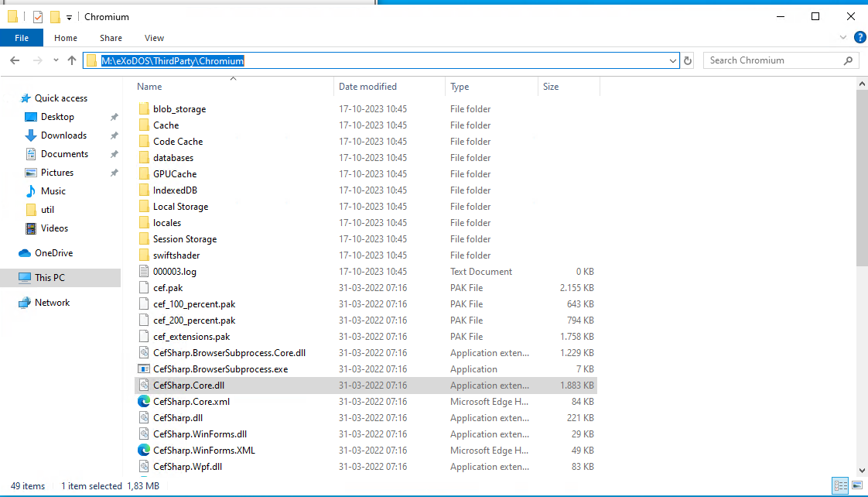The height and width of the screenshot is (497, 868).
Task: Open the Customize Quick Access Toolbar dropdown
Action: coord(69,18)
